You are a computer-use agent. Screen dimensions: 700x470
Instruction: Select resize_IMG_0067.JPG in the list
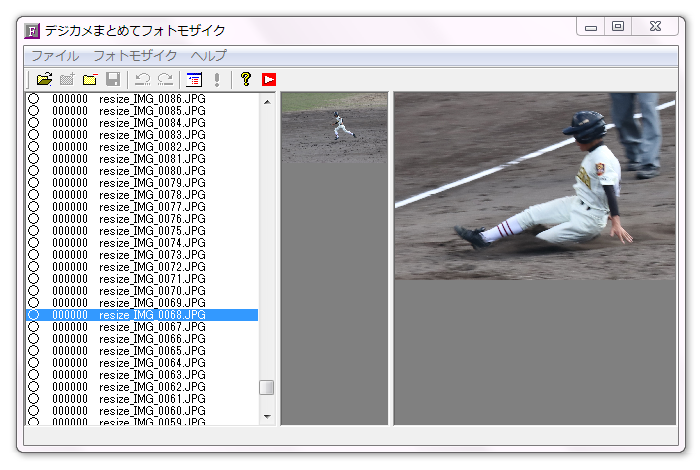(142, 327)
